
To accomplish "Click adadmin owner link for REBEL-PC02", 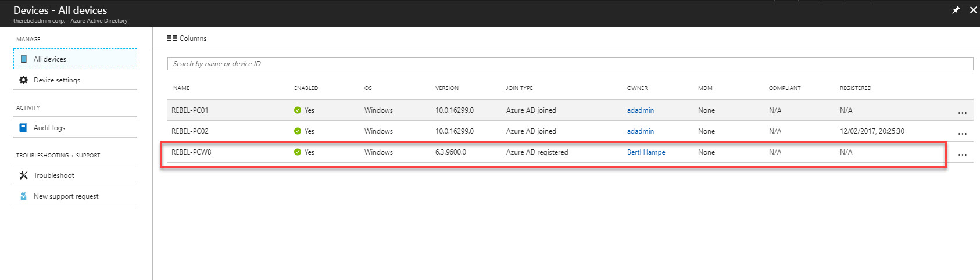I will 641,131.
